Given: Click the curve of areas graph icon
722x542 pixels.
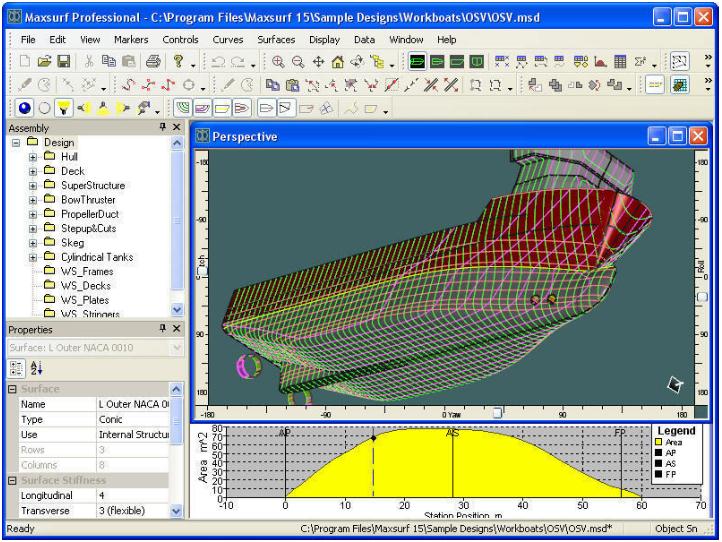Looking at the screenshot, I should (599, 62).
